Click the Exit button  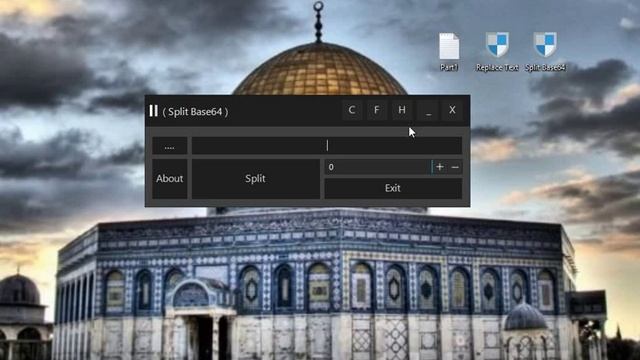[393, 189]
